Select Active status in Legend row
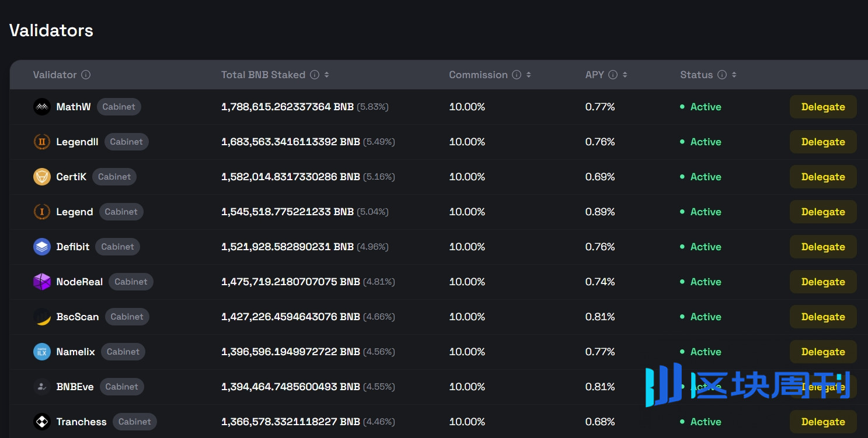Viewport: 868px width, 438px height. point(700,212)
